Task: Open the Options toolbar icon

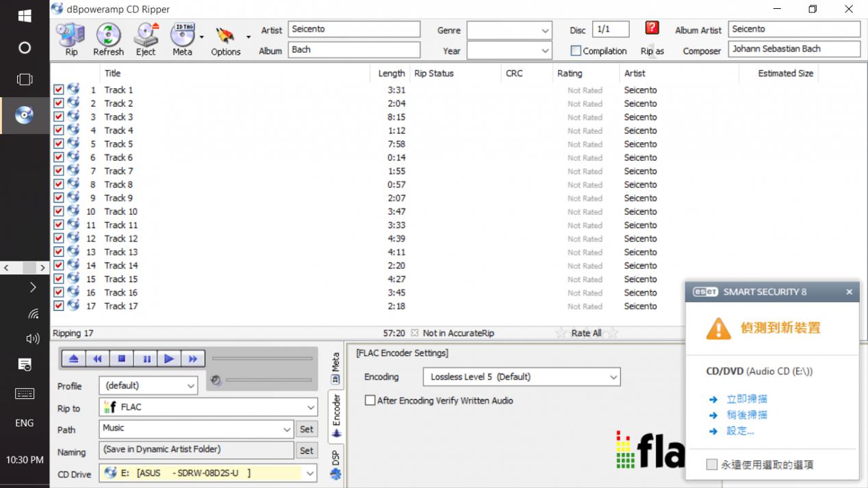Action: (x=225, y=38)
